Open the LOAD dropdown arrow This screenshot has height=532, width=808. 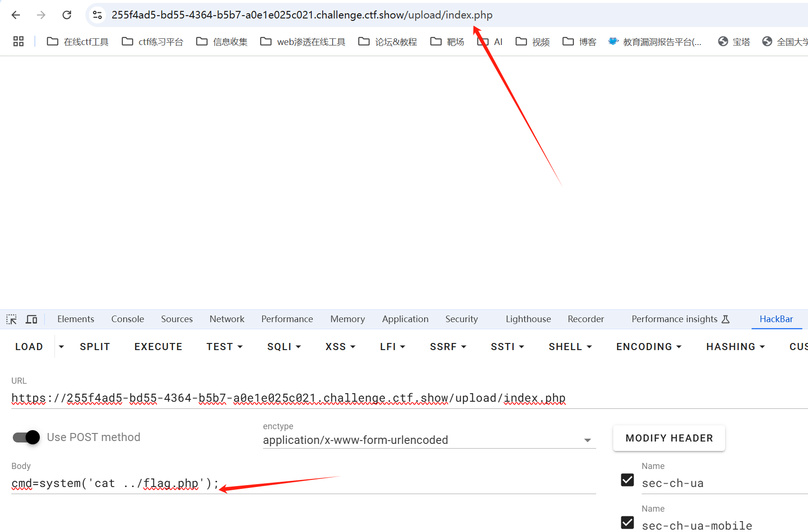pyautogui.click(x=61, y=347)
